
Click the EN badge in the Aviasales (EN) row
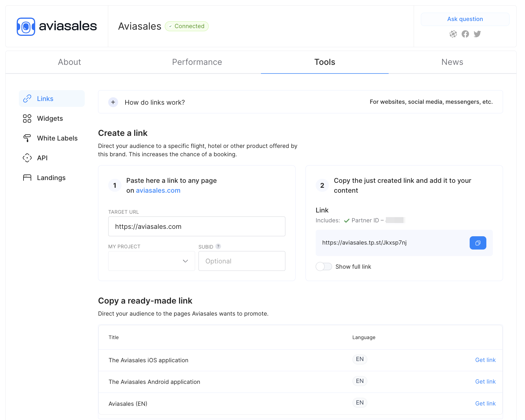point(360,403)
